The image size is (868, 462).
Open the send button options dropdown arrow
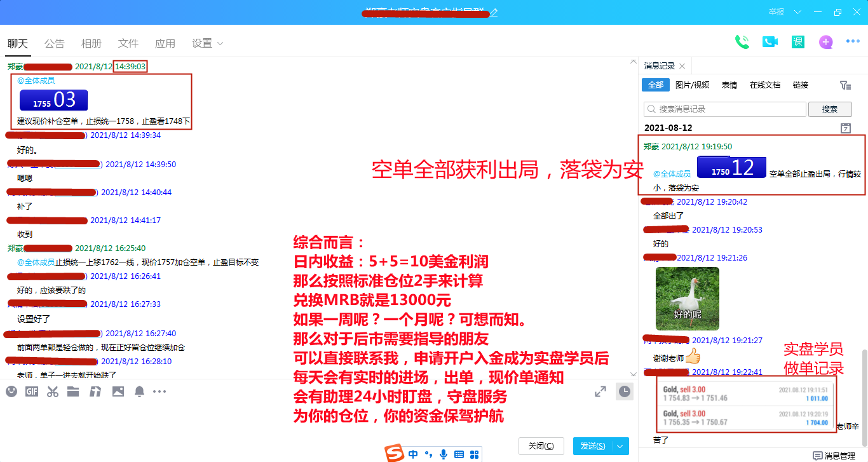[620, 446]
